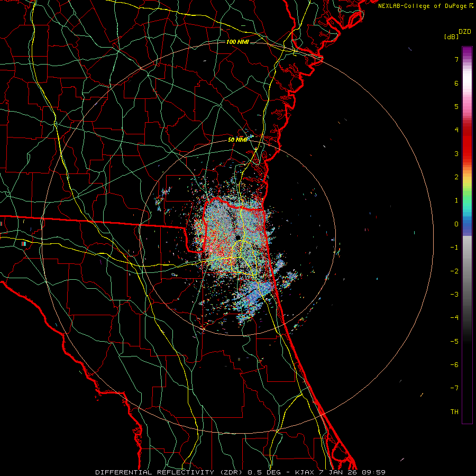Click the -2 value on the color scale
Screen dimensions: 476x476
point(454,271)
